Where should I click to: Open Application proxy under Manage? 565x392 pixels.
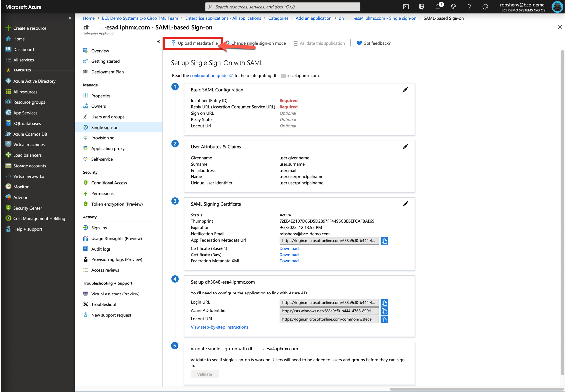pos(108,149)
